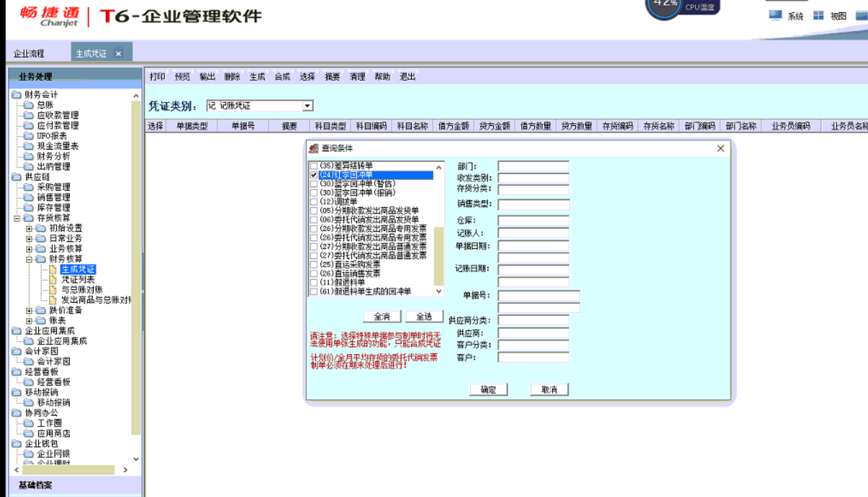Click the 出纳管理 folder icon

[x=29, y=167]
